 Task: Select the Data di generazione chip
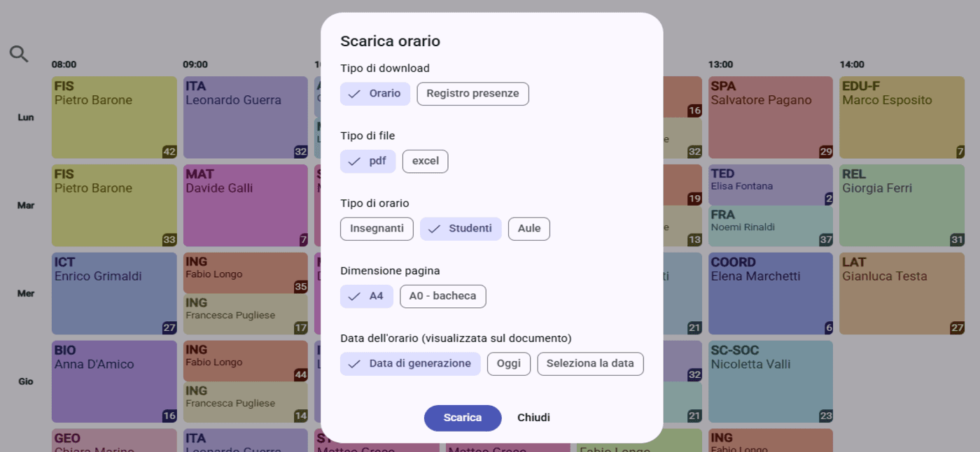click(410, 364)
